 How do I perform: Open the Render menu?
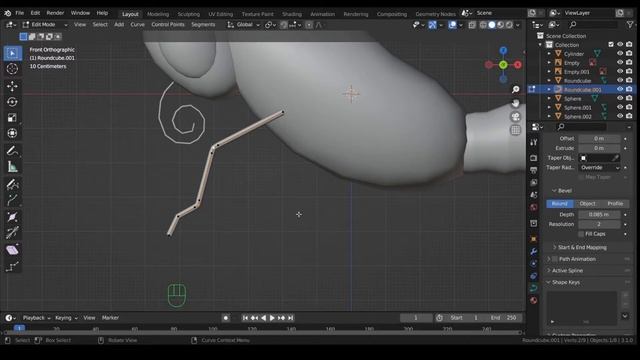(x=55, y=13)
